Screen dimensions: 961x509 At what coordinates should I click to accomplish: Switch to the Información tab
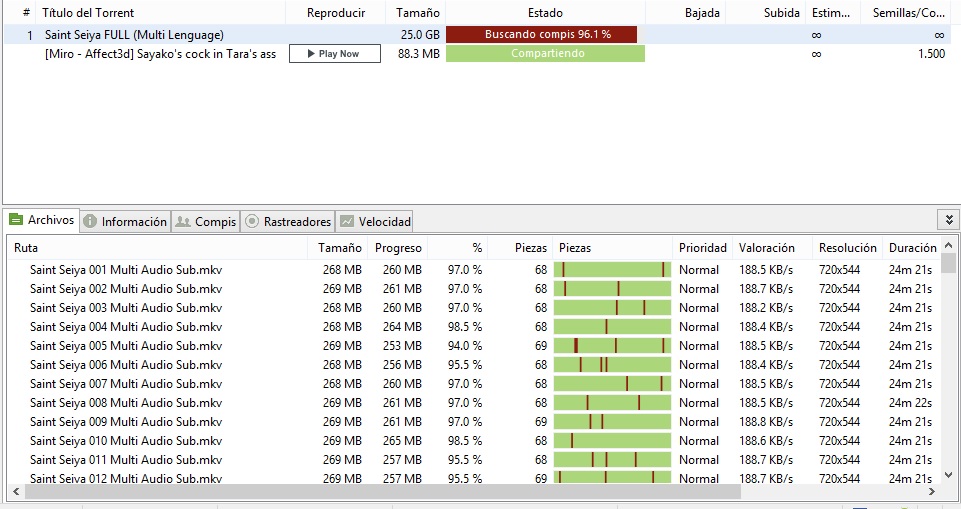[x=126, y=221]
